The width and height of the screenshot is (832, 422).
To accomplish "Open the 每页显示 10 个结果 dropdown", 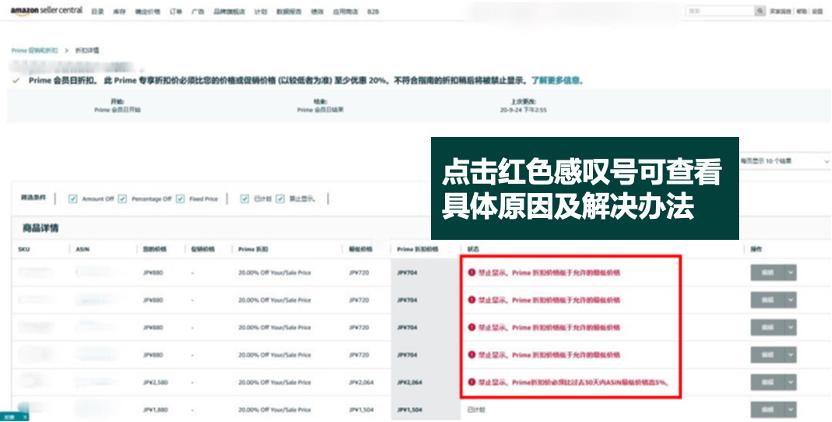I will click(784, 160).
